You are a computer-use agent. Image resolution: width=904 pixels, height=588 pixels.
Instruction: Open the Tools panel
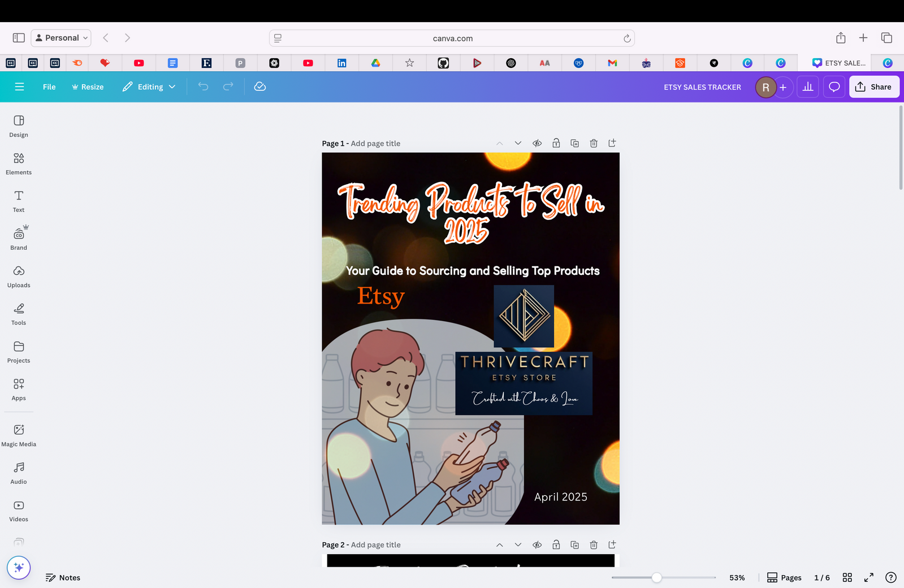click(19, 314)
